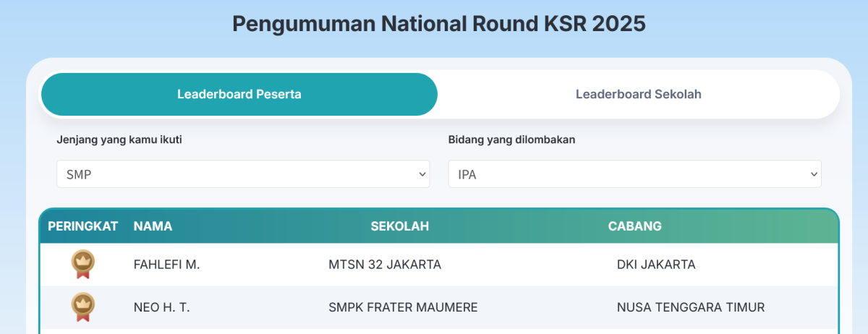868x334 pixels.
Task: Expand the Bidang dropdown showing IPA
Action: 634,174
